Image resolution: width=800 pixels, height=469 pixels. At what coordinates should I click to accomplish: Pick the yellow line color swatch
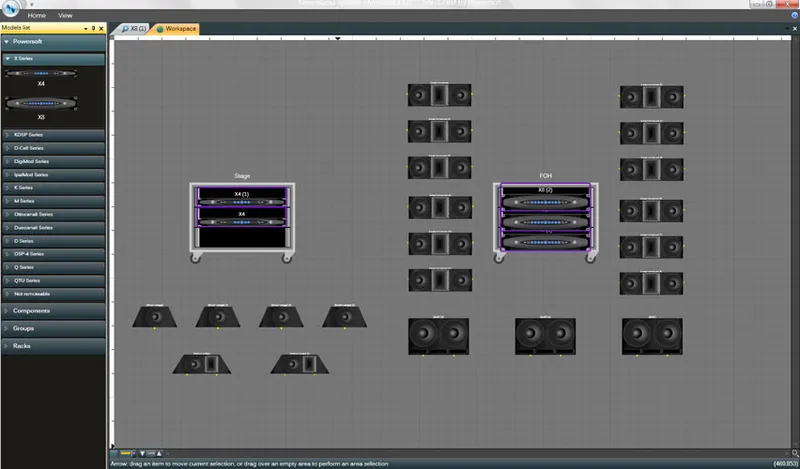(126, 453)
